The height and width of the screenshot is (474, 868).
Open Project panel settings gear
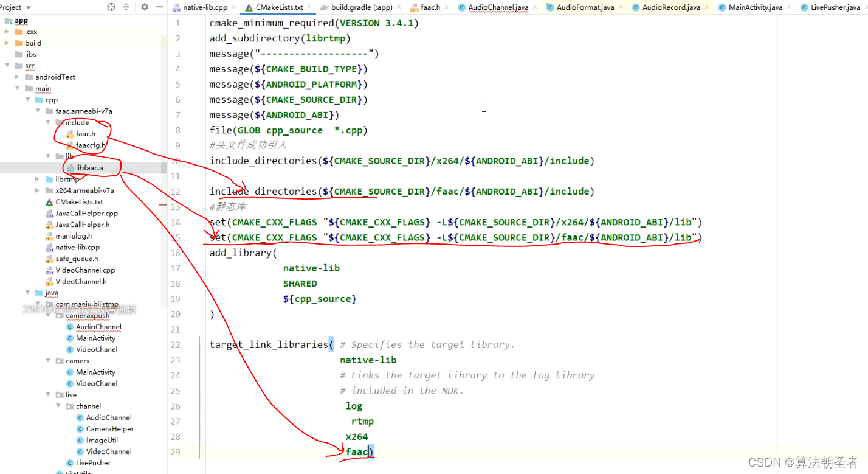[145, 7]
